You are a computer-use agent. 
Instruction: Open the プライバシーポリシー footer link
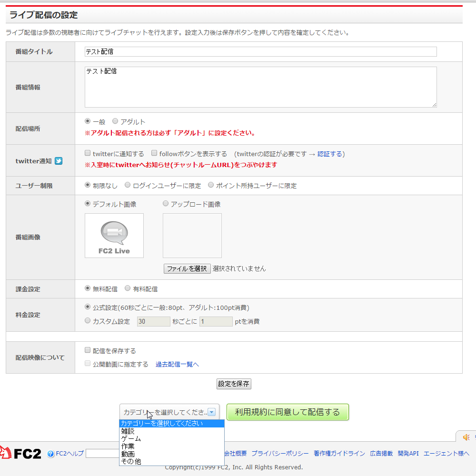(280, 454)
